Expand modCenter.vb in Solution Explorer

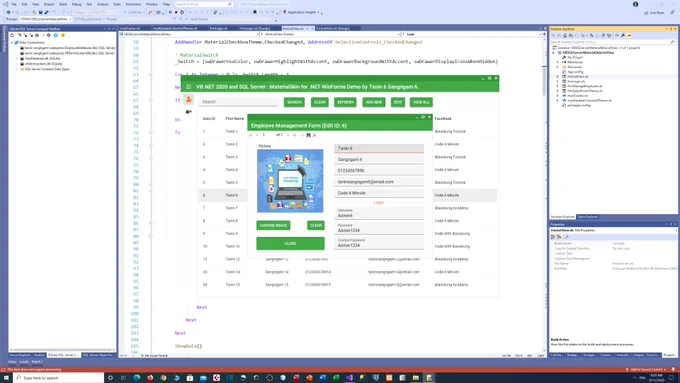558,95
